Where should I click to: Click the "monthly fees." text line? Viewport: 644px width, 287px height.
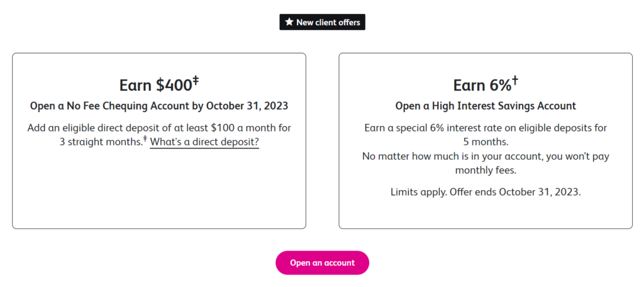(x=486, y=170)
